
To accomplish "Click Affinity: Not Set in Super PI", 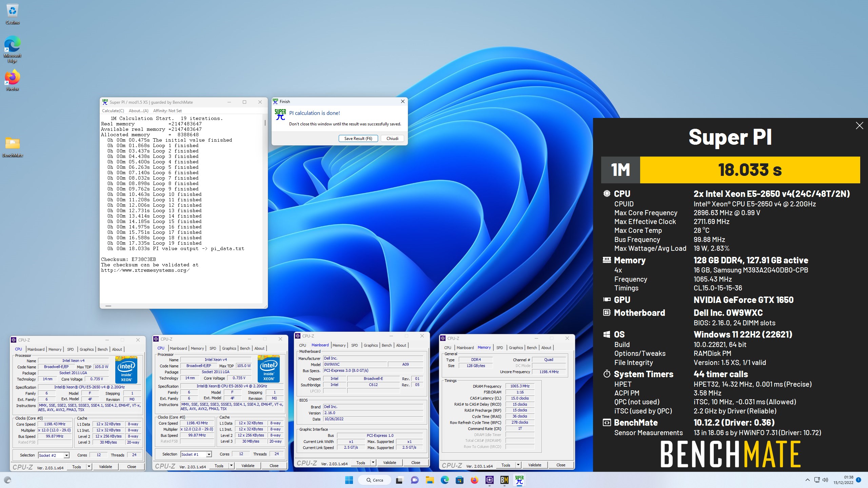I will pyautogui.click(x=167, y=111).
